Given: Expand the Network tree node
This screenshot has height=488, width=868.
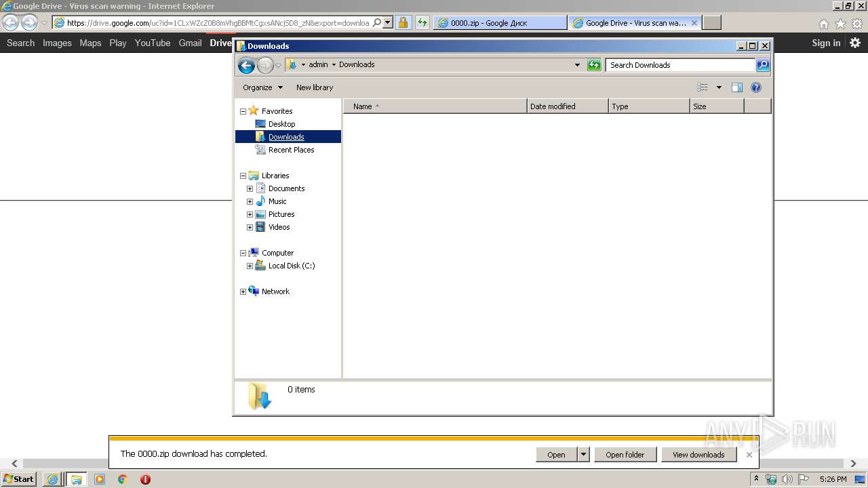Looking at the screenshot, I should click(x=243, y=291).
